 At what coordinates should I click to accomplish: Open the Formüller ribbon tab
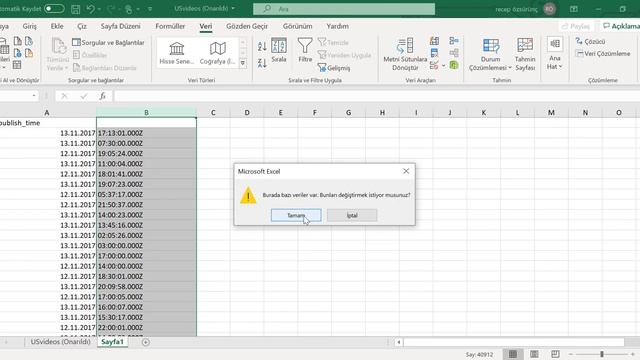click(170, 26)
